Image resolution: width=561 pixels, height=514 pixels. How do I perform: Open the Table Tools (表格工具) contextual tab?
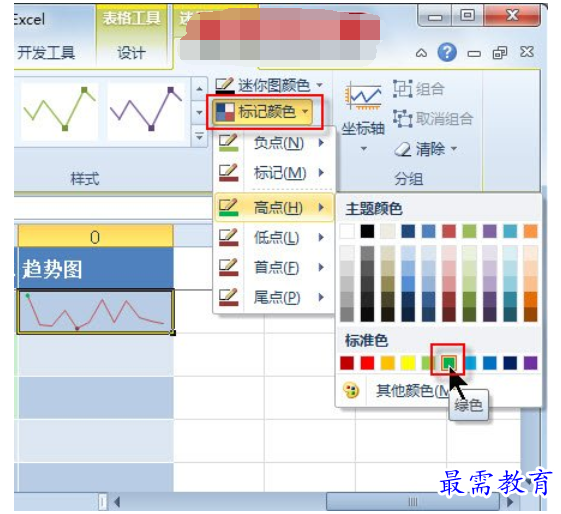pos(131,18)
